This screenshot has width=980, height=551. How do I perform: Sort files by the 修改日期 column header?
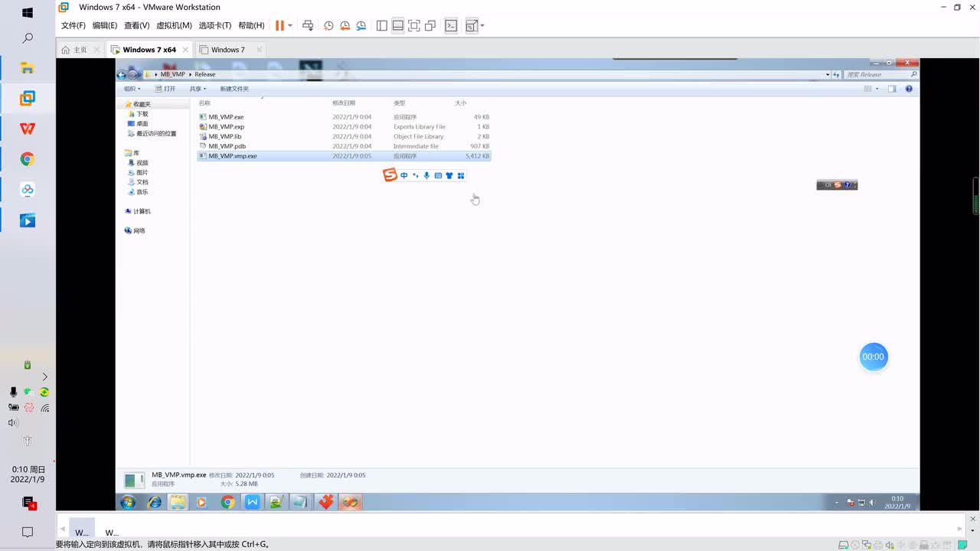(344, 103)
